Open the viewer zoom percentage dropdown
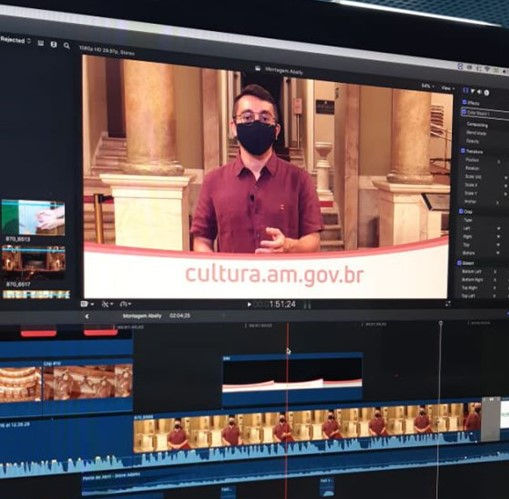The image size is (509, 499). tap(427, 86)
